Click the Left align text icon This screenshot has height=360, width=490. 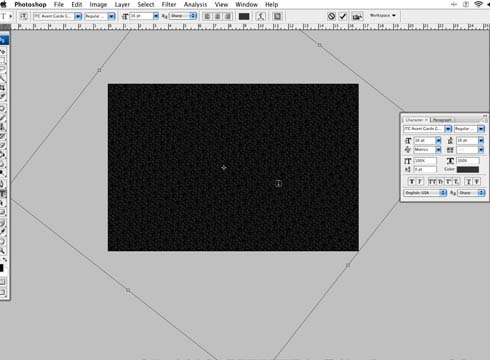click(207, 16)
